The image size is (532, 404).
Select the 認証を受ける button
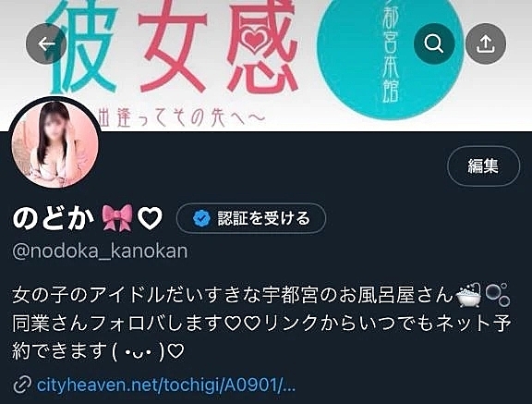coord(251,218)
